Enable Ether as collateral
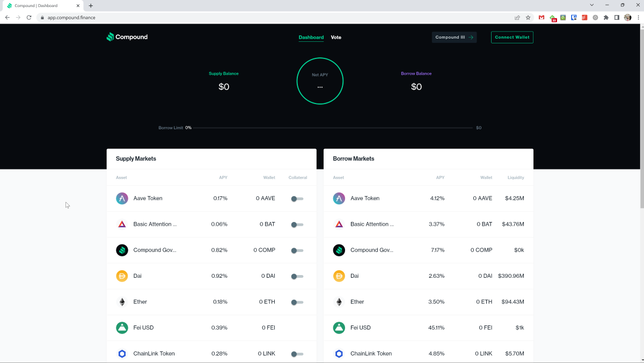The height and width of the screenshot is (363, 644). (297, 302)
